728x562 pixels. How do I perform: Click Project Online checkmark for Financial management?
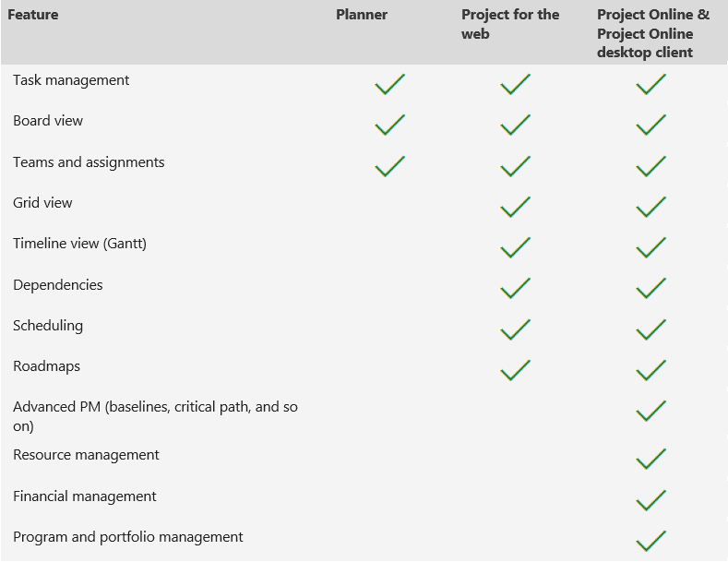[650, 500]
